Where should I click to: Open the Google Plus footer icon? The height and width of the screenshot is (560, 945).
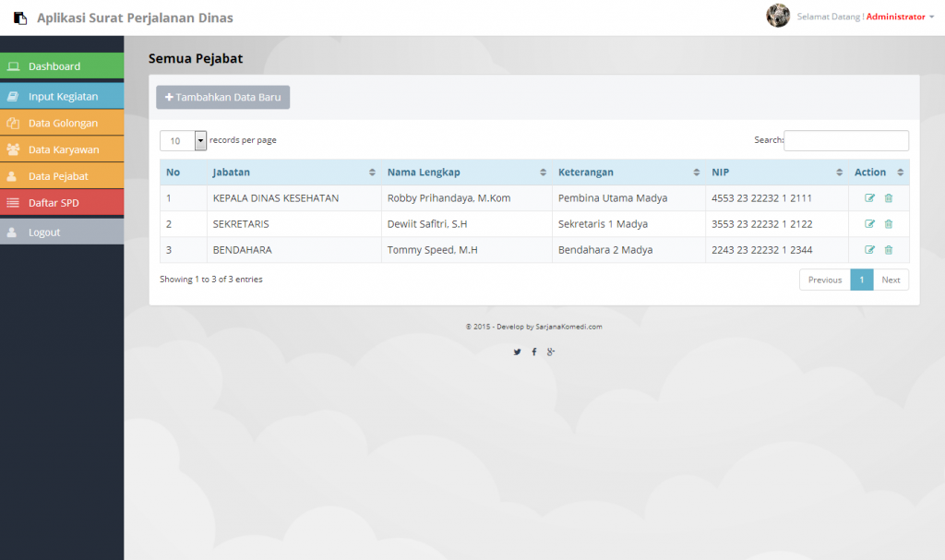coord(551,351)
